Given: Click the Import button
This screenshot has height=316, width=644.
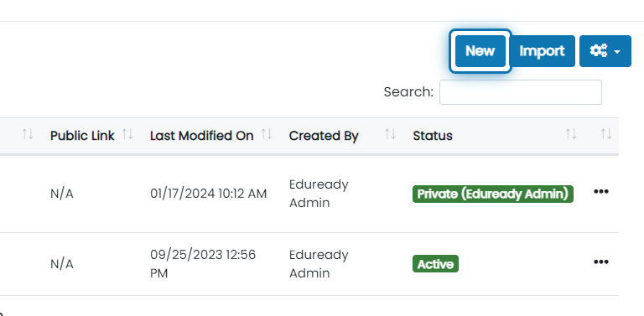Looking at the screenshot, I should pos(542,51).
